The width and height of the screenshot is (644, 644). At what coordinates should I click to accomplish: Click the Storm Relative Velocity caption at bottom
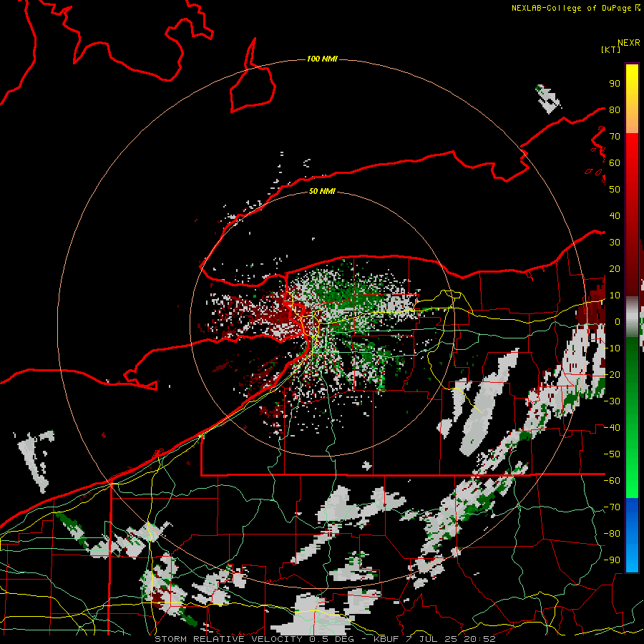tap(325, 639)
